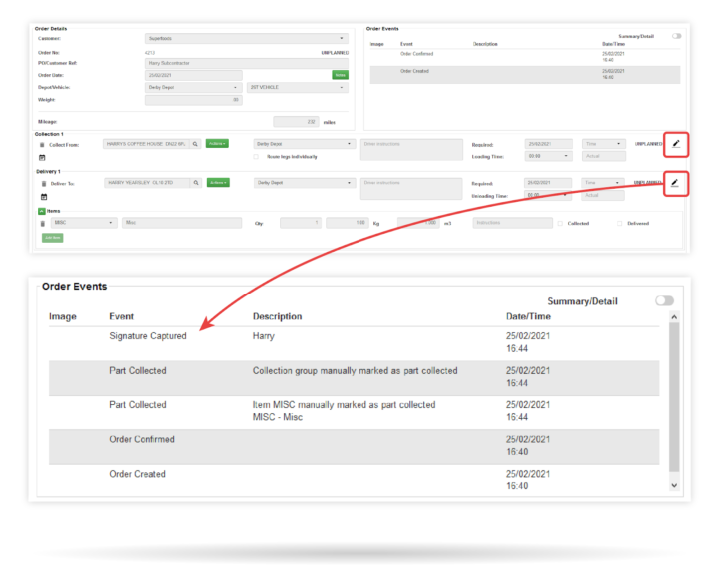Select the Signature Captured event row
This screenshot has height=588, width=719.
pyautogui.click(x=354, y=343)
